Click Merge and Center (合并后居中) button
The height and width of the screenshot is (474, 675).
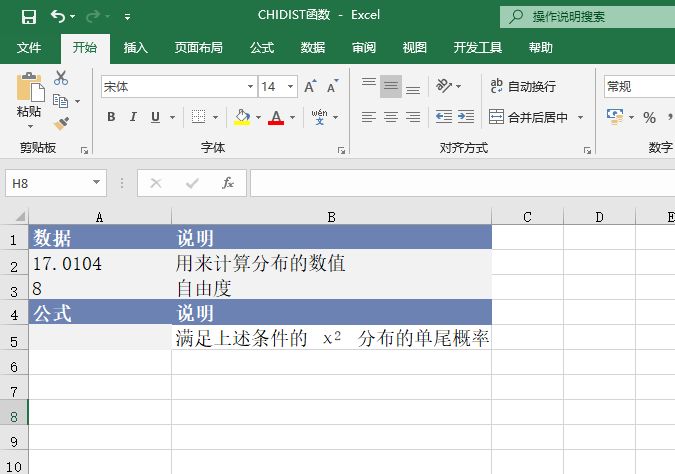pyautogui.click(x=528, y=117)
